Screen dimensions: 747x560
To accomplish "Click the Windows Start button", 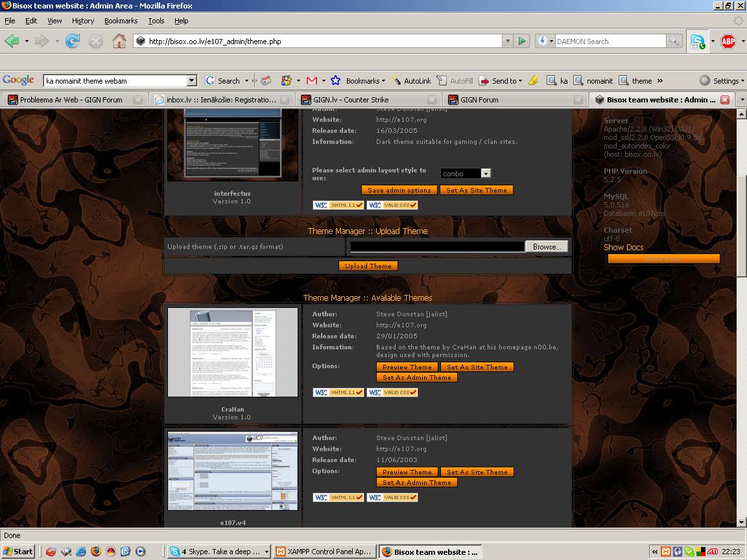I will click(x=18, y=552).
